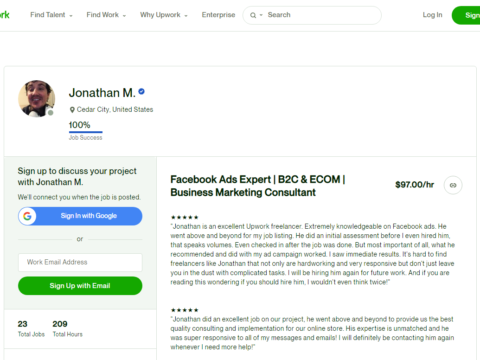Image resolution: width=480 pixels, height=360 pixels.
Task: Click the Upwork logo in header
Action: pos(5,15)
